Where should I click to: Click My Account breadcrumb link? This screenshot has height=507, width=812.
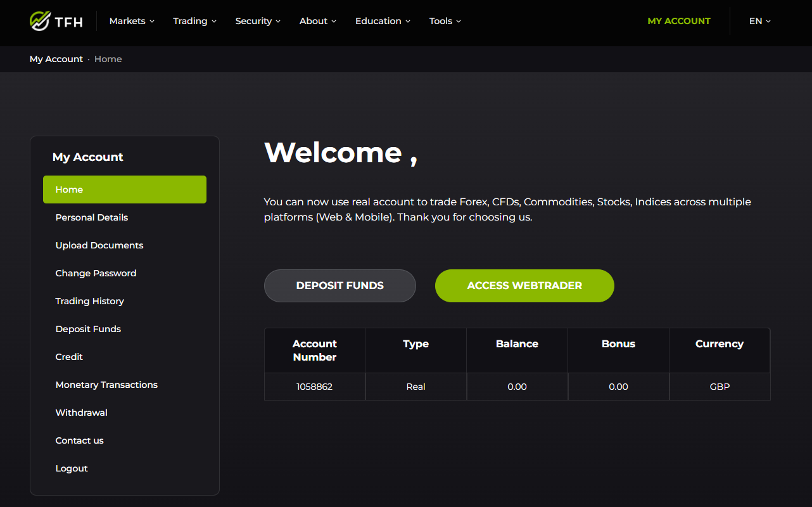pyautogui.click(x=56, y=59)
